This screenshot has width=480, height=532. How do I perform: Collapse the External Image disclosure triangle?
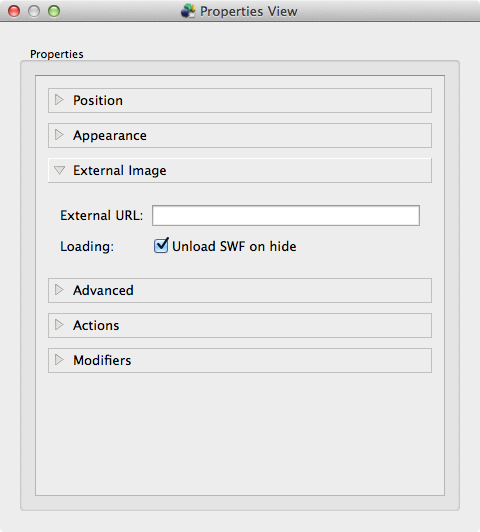click(x=59, y=170)
